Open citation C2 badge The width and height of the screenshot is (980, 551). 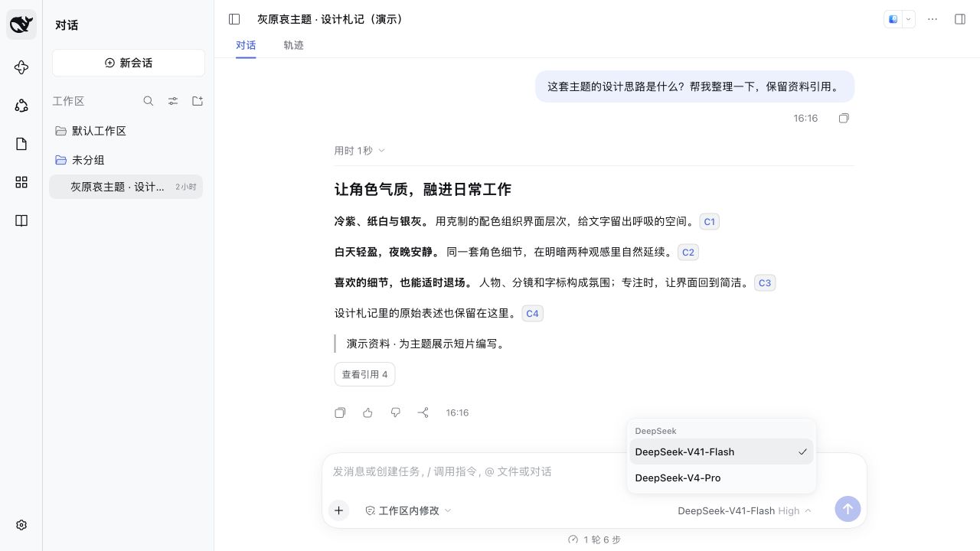click(688, 253)
